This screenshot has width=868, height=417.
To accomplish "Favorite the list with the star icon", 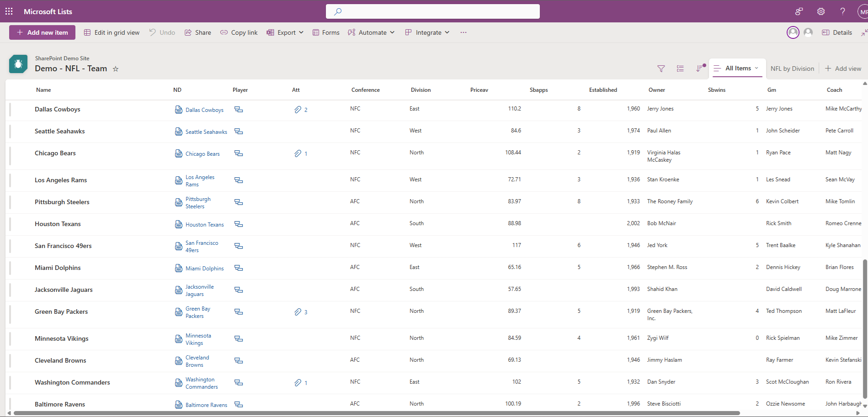I will coord(116,69).
